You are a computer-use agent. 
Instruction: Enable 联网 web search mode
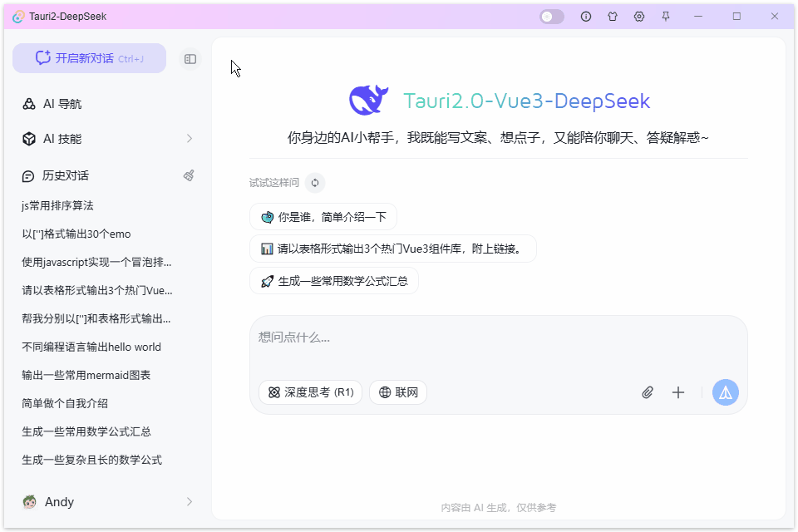coord(398,392)
